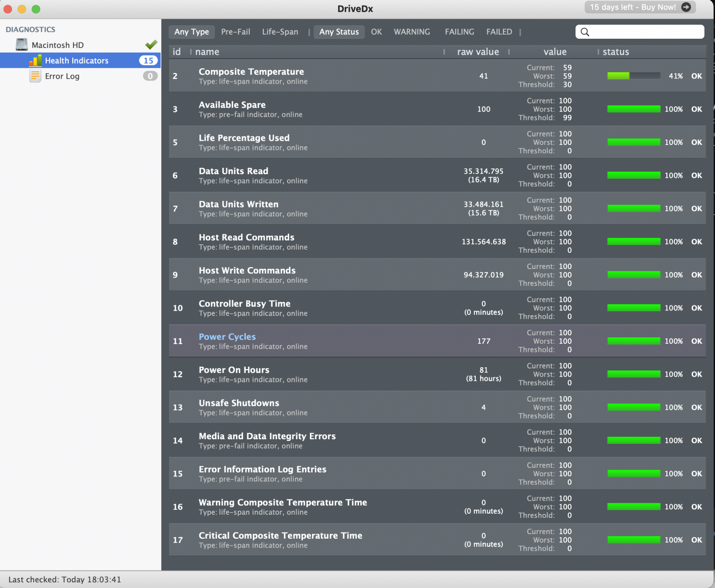Viewport: 715px width, 588px height.
Task: Enable the Pre-Fail type filter
Action: [x=236, y=32]
